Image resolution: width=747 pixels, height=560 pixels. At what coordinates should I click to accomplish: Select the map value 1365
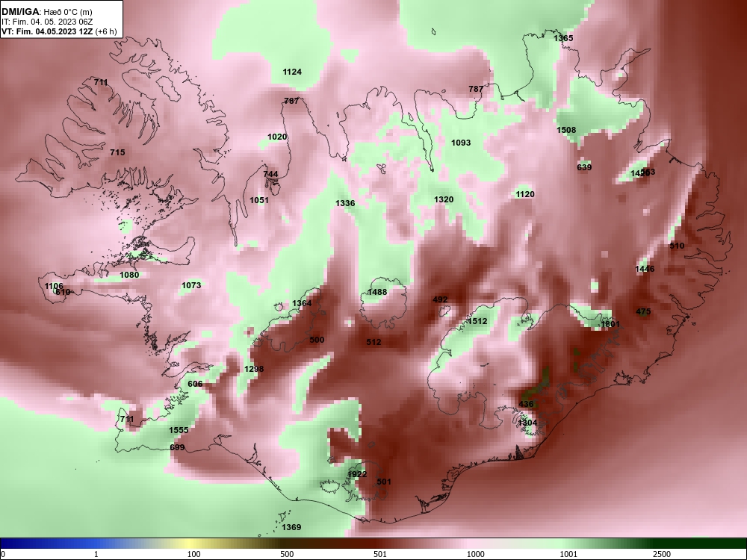click(563, 38)
